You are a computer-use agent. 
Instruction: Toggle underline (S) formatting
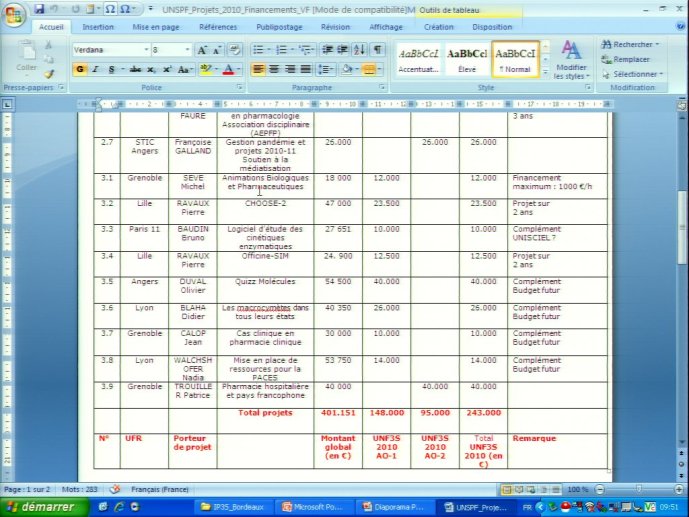(111, 69)
